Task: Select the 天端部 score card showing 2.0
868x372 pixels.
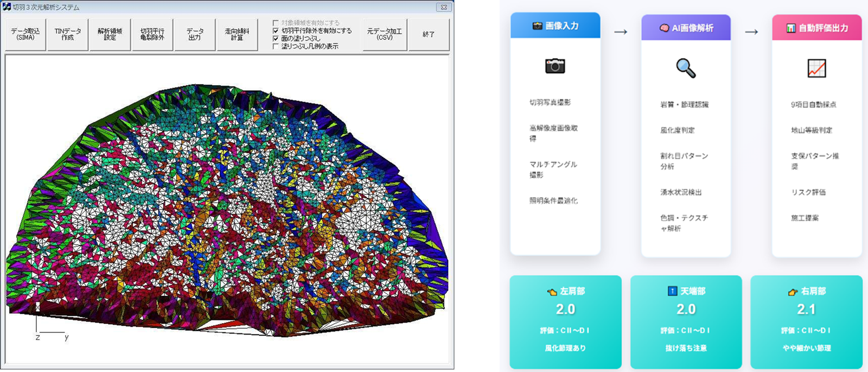Action: tap(686, 321)
